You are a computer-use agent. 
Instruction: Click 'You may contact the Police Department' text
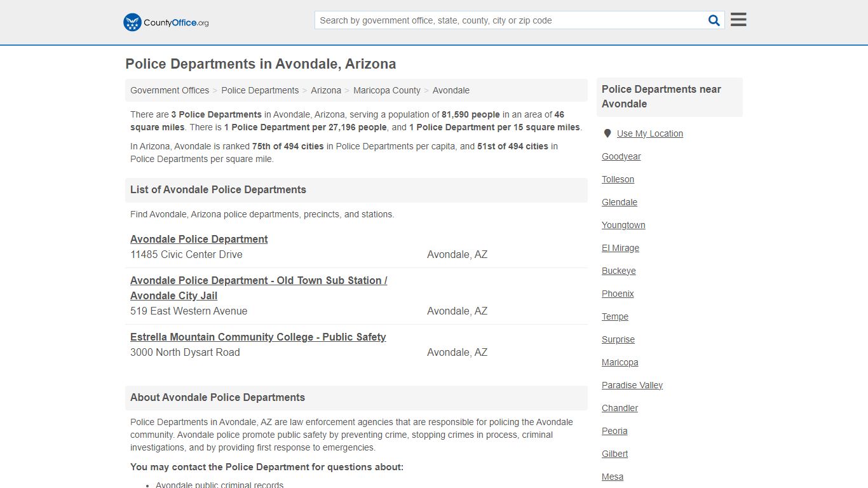[x=267, y=467]
